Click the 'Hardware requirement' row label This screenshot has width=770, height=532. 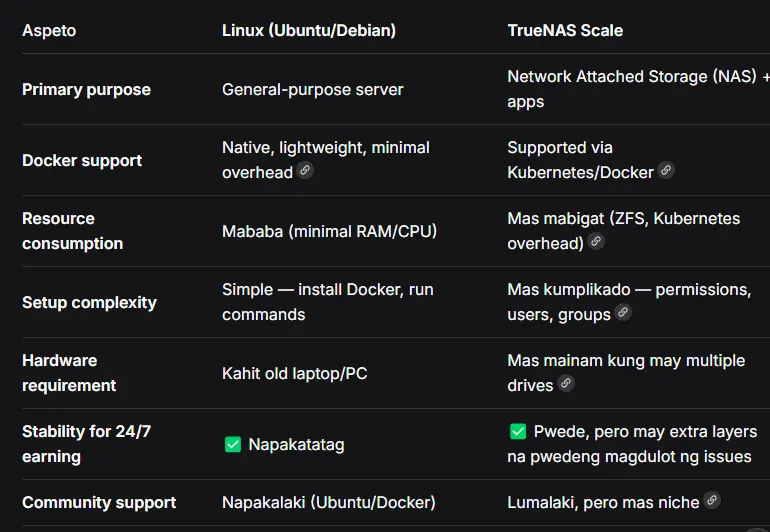(x=69, y=373)
